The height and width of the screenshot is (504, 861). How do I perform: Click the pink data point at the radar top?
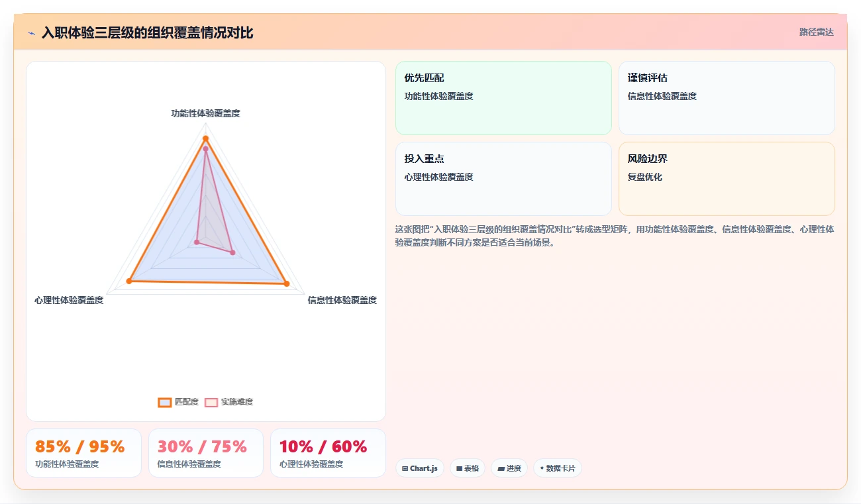pos(205,148)
